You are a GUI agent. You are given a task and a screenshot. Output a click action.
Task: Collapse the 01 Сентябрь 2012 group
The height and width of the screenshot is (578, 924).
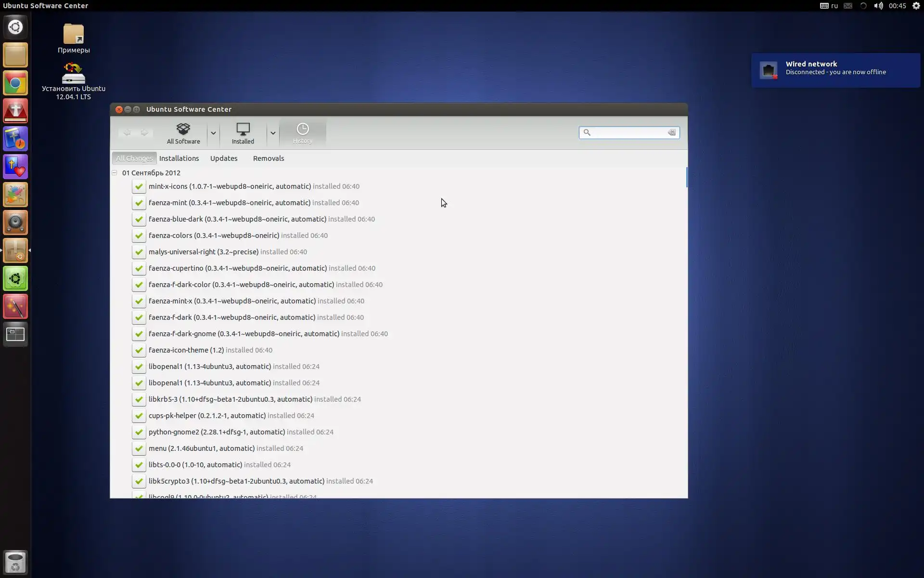tap(115, 173)
